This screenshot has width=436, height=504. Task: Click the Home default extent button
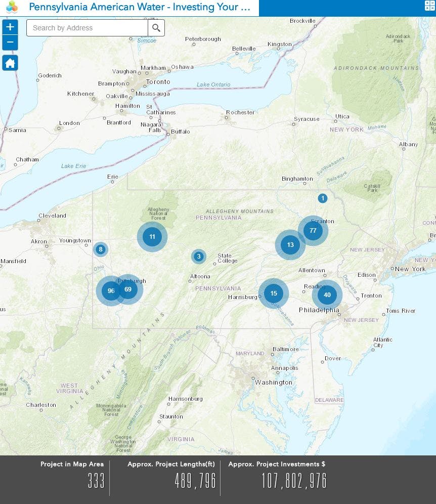tap(10, 63)
